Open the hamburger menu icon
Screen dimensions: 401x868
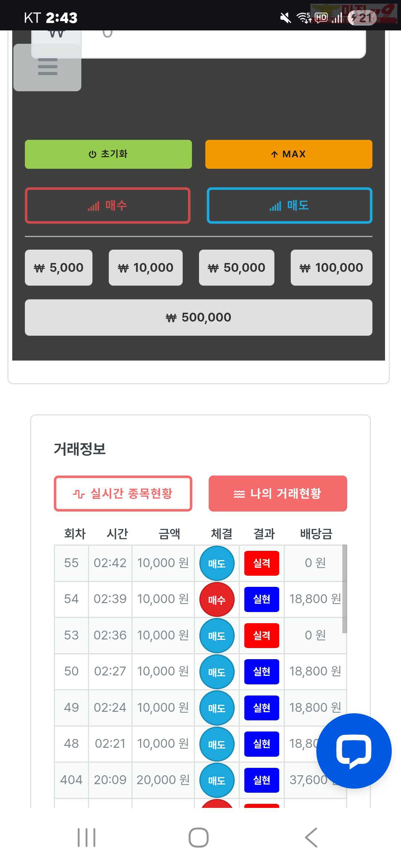pos(48,67)
